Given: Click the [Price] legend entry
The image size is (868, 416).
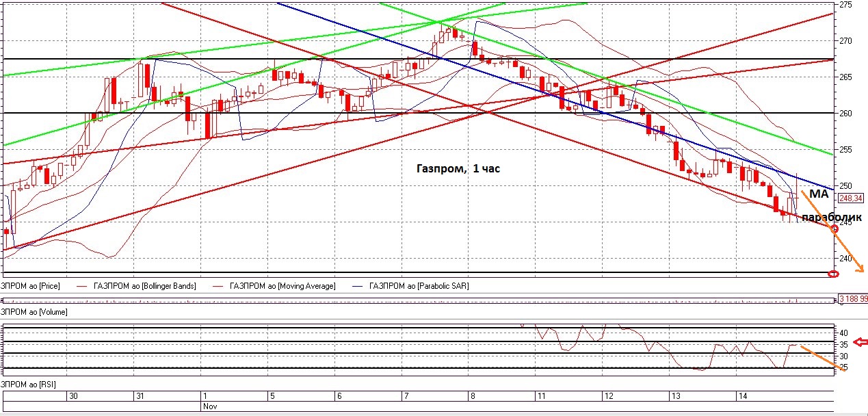Looking at the screenshot, I should coord(29,286).
